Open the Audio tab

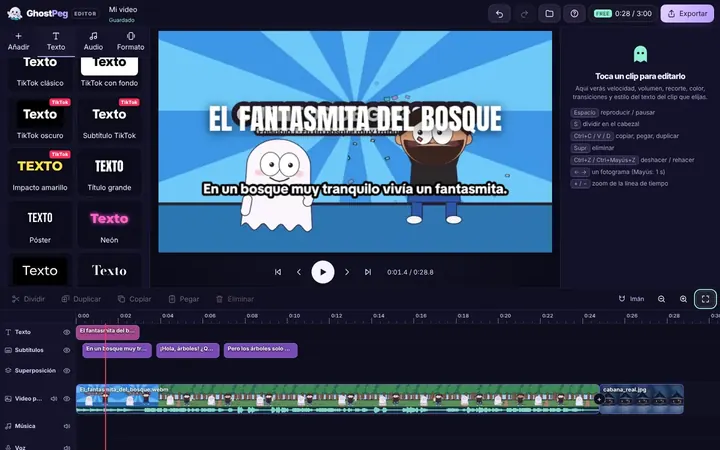pyautogui.click(x=93, y=41)
